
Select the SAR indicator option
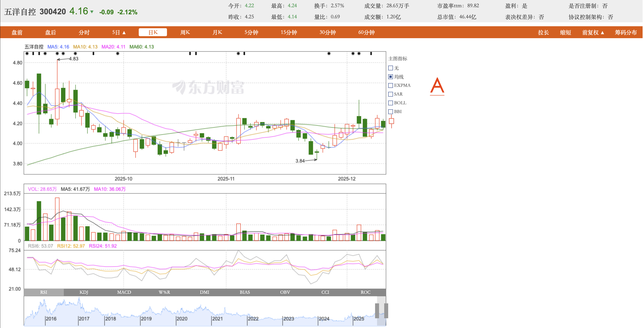coord(391,94)
